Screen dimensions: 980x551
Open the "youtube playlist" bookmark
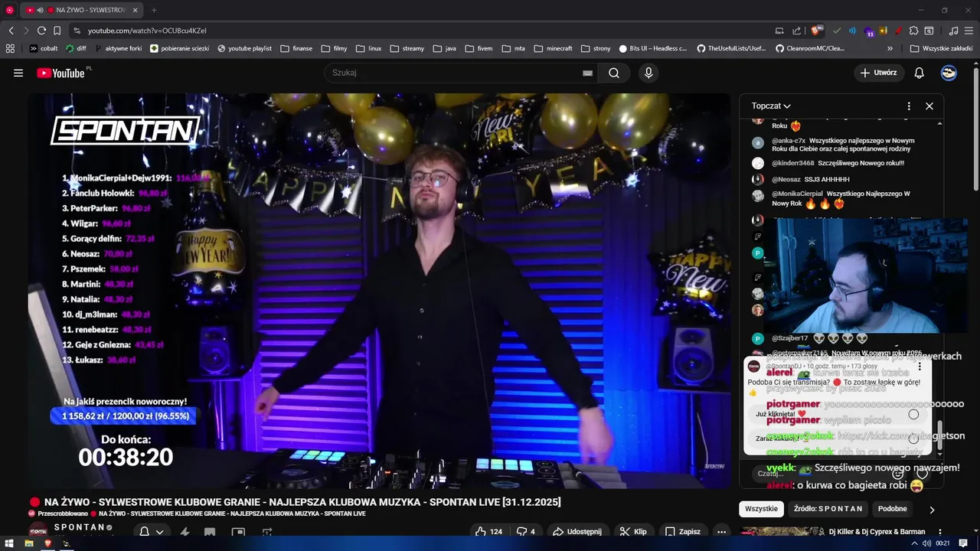(244, 48)
